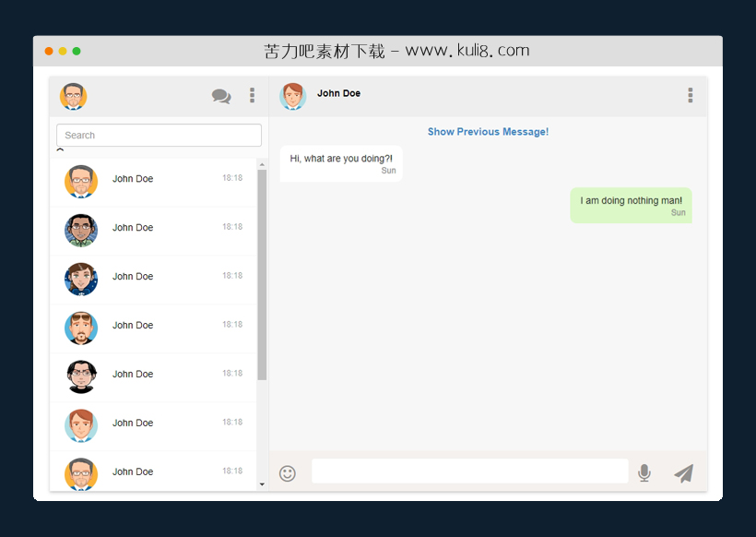Image resolution: width=756 pixels, height=537 pixels.
Task: Open sidebar three-dot options menu
Action: [252, 95]
